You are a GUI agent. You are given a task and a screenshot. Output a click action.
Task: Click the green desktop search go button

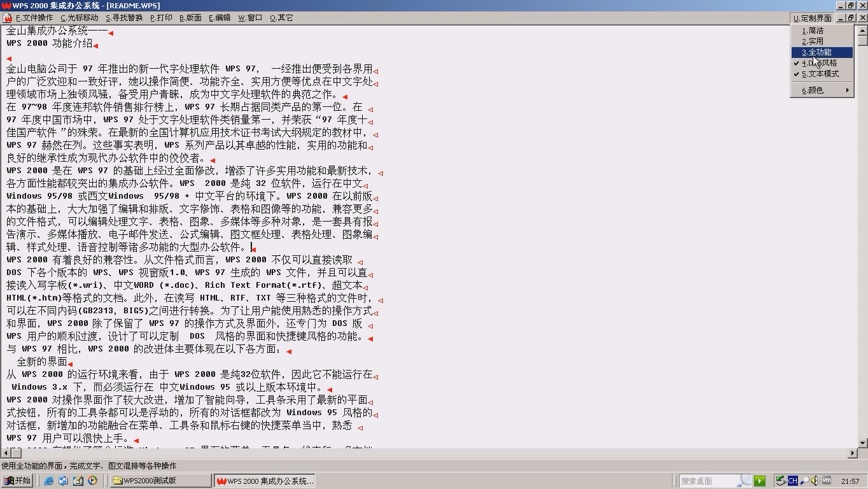pyautogui.click(x=760, y=481)
